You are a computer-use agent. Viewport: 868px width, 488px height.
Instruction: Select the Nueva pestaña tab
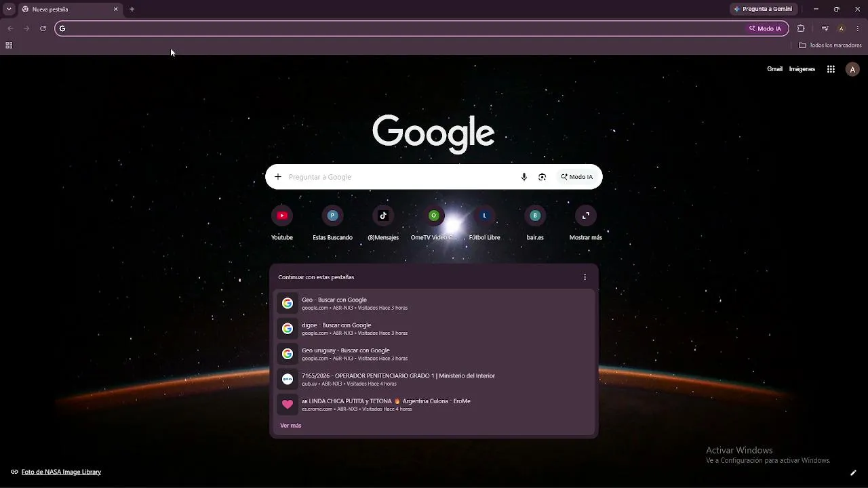70,9
